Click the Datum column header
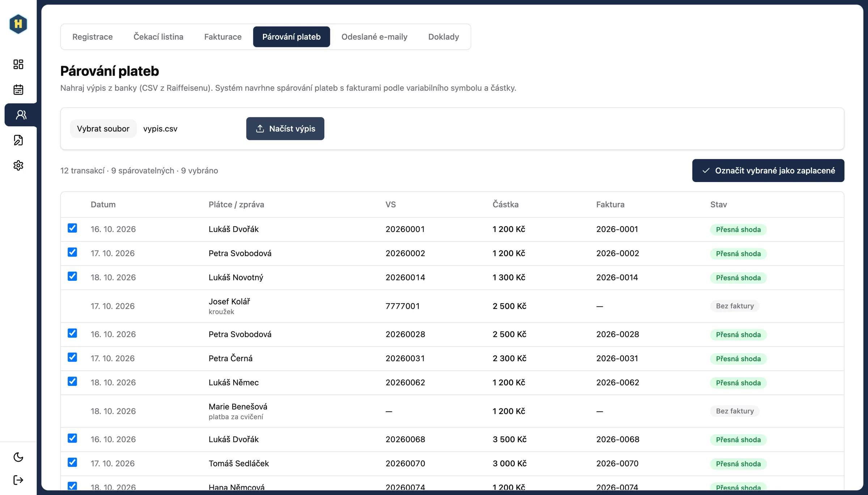This screenshot has width=868, height=495. point(103,204)
